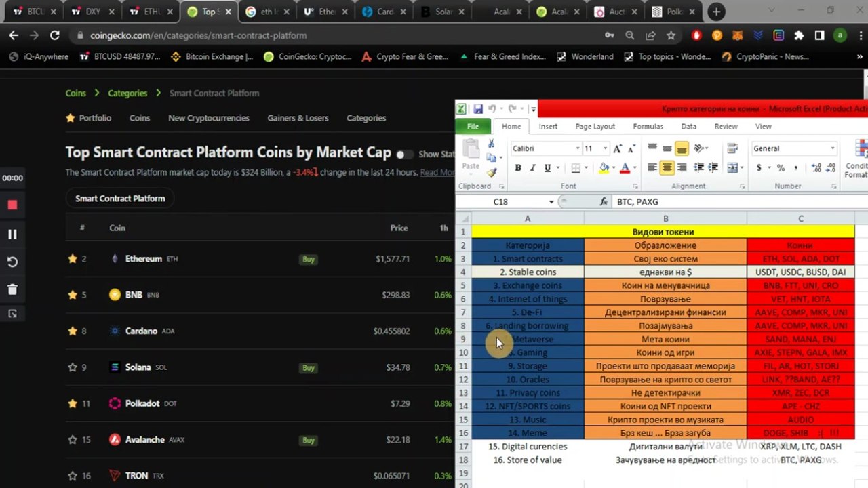Open the Excel File tab

[x=473, y=126]
